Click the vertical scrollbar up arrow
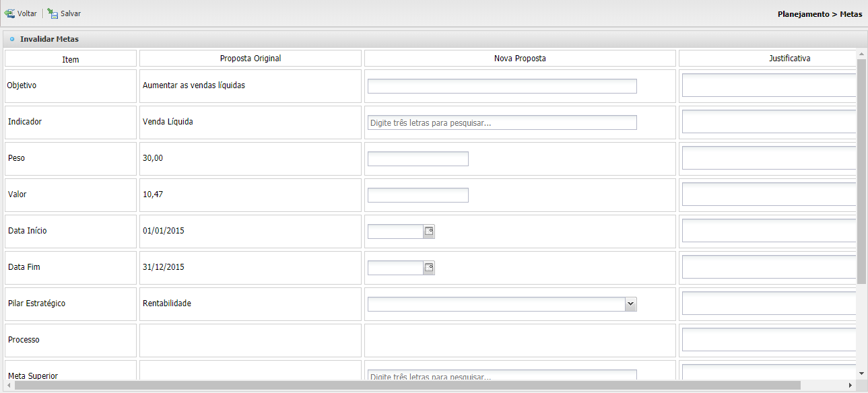Viewport: 868px width, 393px height. pos(861,54)
